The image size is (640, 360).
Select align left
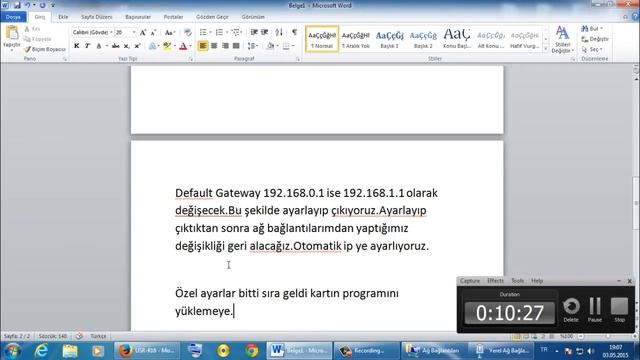(203, 46)
